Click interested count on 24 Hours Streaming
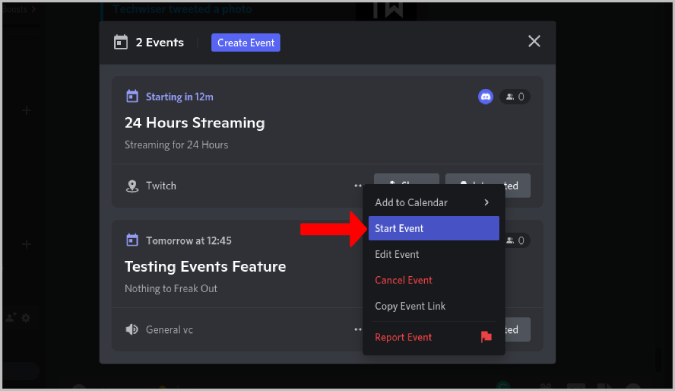Screen dimensions: 675x391 (x=515, y=96)
